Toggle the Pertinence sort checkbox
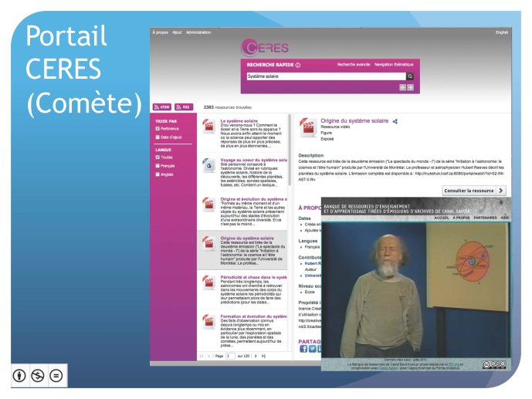The image size is (532, 399). (x=158, y=129)
